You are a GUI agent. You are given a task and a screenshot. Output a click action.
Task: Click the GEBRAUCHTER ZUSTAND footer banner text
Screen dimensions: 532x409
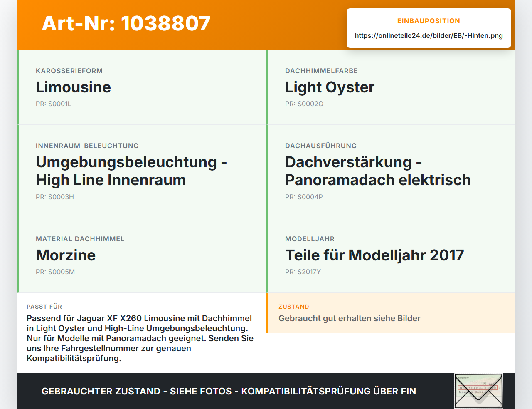pos(229,391)
